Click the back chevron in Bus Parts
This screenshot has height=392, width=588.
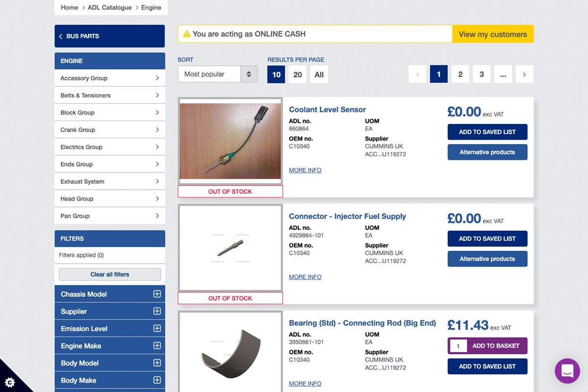pos(61,36)
